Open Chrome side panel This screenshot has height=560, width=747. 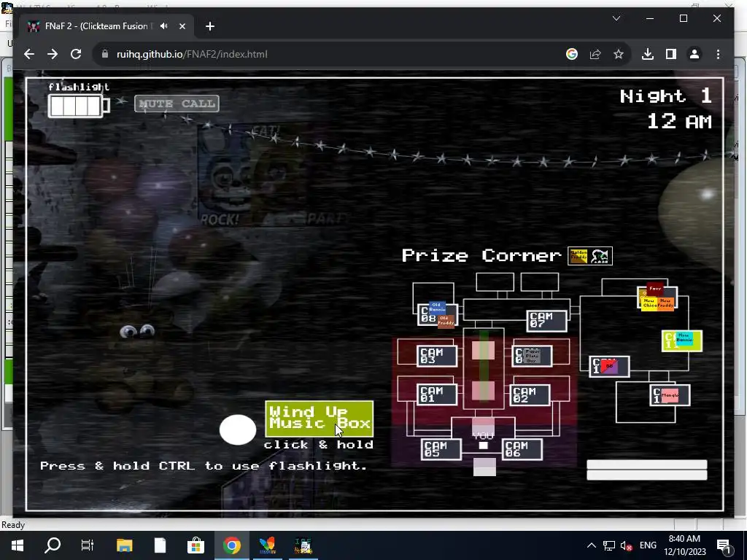671,54
